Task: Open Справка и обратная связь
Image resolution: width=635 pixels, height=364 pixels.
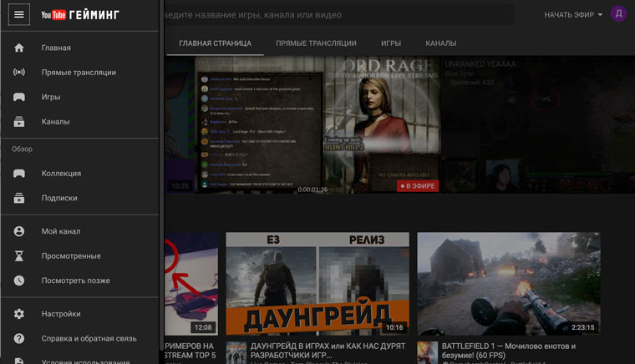Action: (89, 338)
